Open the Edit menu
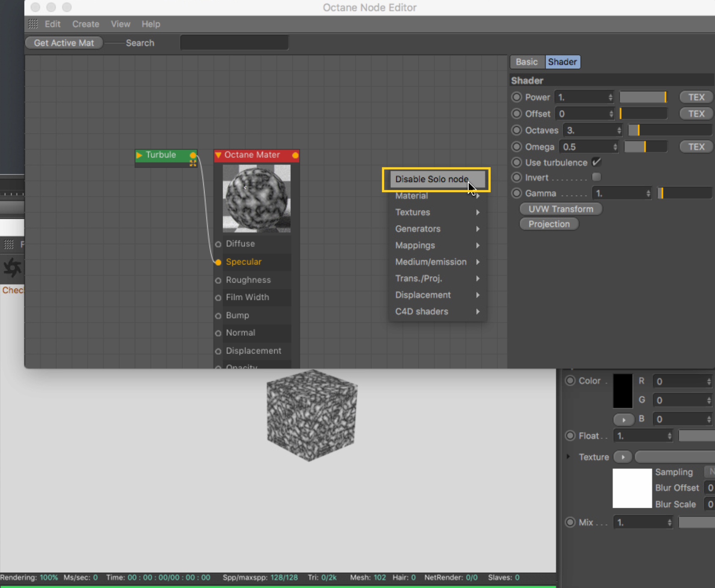The height and width of the screenshot is (588, 715). (x=52, y=24)
